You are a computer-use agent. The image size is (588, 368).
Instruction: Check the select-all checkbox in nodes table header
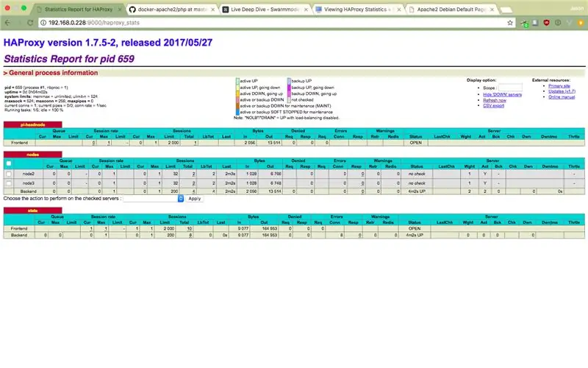click(x=9, y=163)
